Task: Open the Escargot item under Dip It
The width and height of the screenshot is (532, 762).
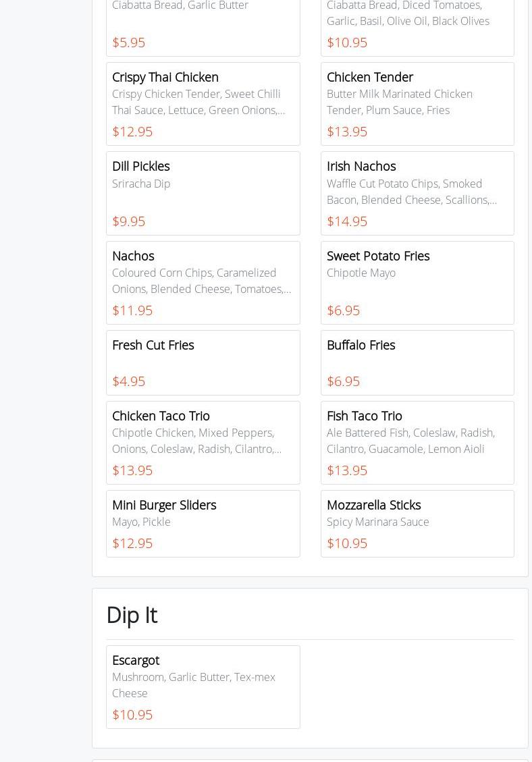Action: [203, 686]
